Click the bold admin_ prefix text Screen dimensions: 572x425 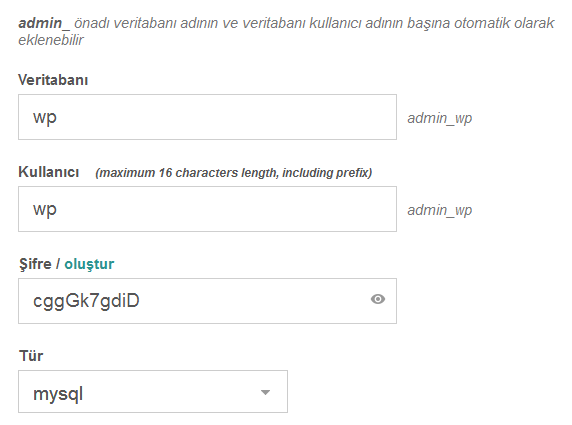[x=44, y=23]
